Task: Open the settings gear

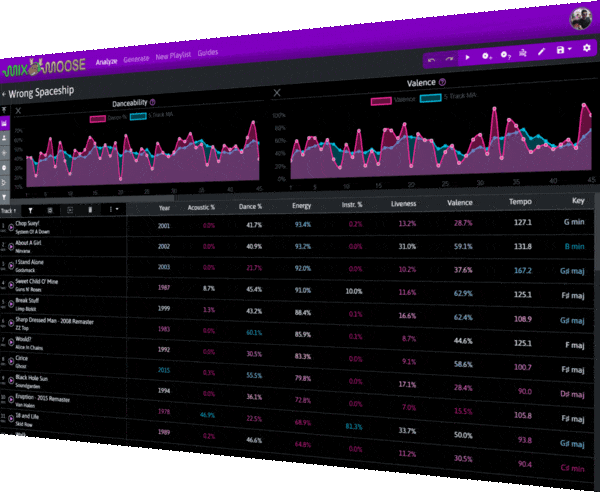Action: 587,48
